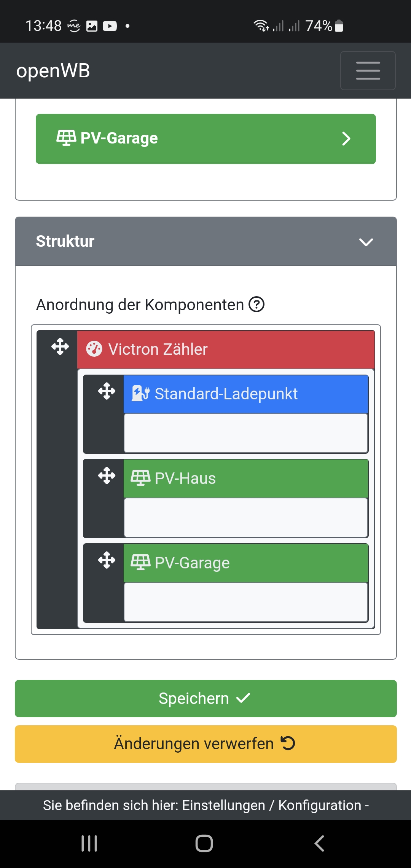Tap the Android back navigation button
411x868 pixels.
pos(320,843)
